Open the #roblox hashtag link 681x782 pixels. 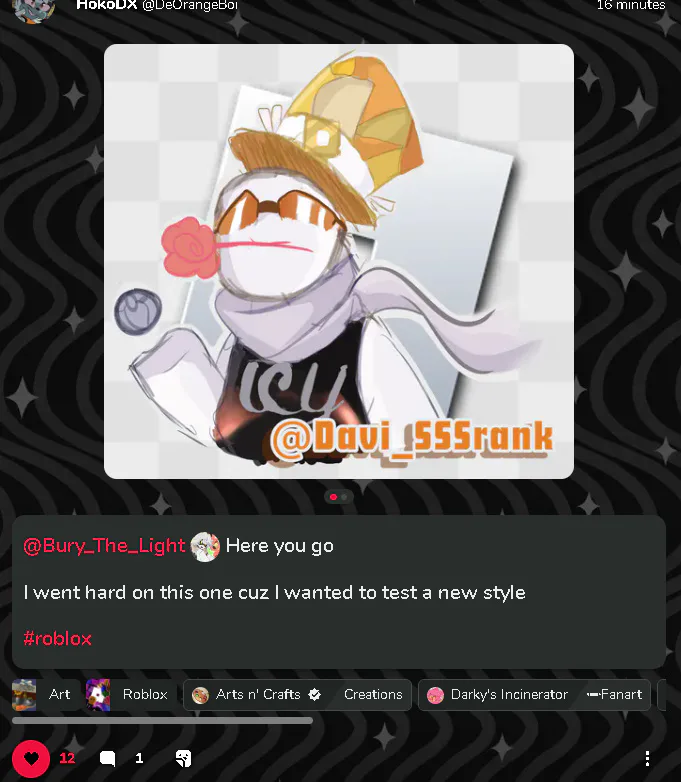57,638
